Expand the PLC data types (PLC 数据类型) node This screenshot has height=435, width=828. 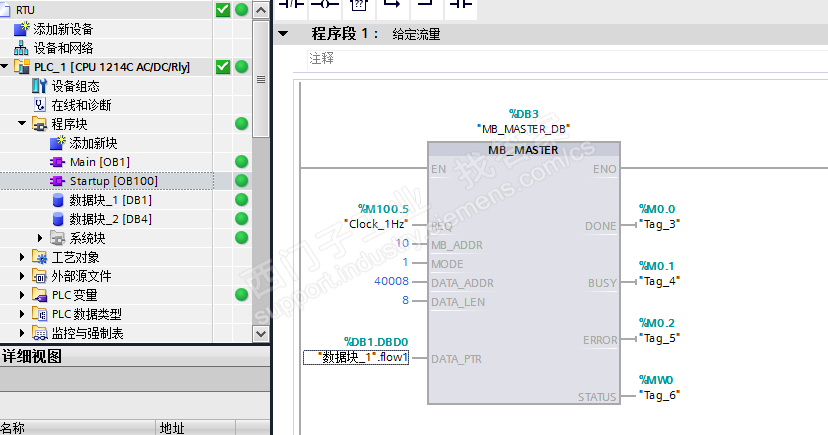pyautogui.click(x=22, y=314)
